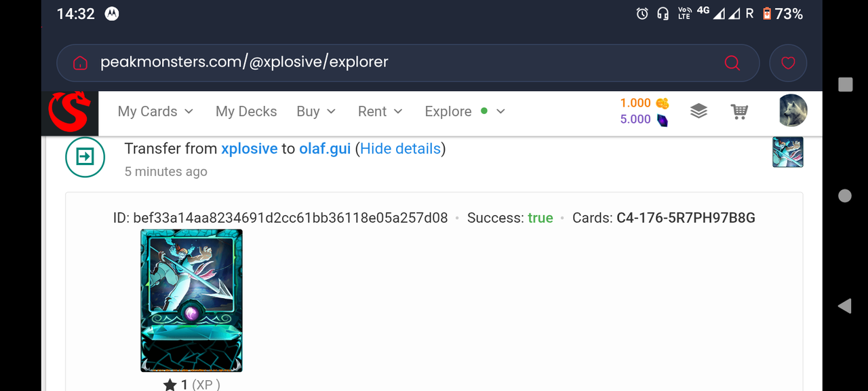Tap the 14:32 clock in status bar
868x391 pixels.
pos(76,14)
